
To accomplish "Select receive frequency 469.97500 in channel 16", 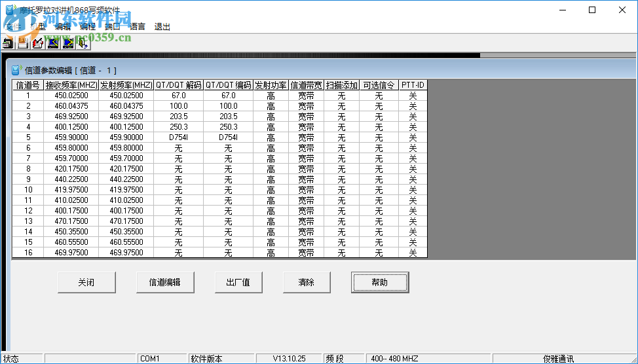I will click(71, 253).
